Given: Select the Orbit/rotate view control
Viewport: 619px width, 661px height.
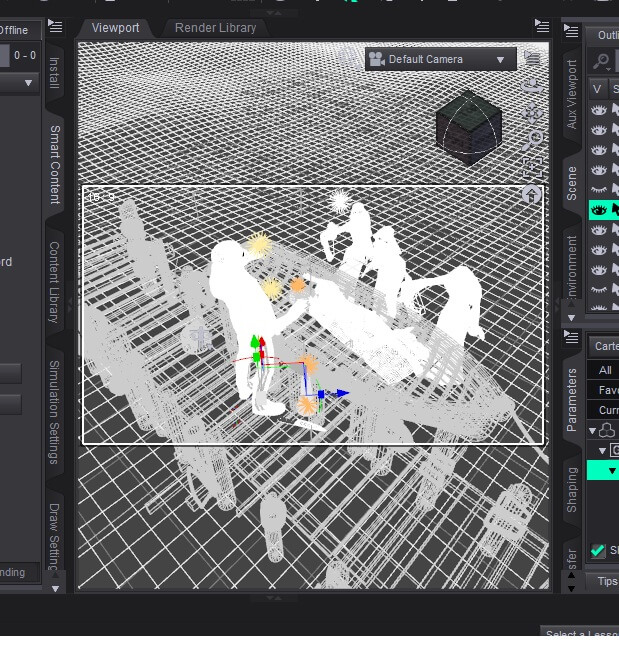Looking at the screenshot, I should (533, 87).
